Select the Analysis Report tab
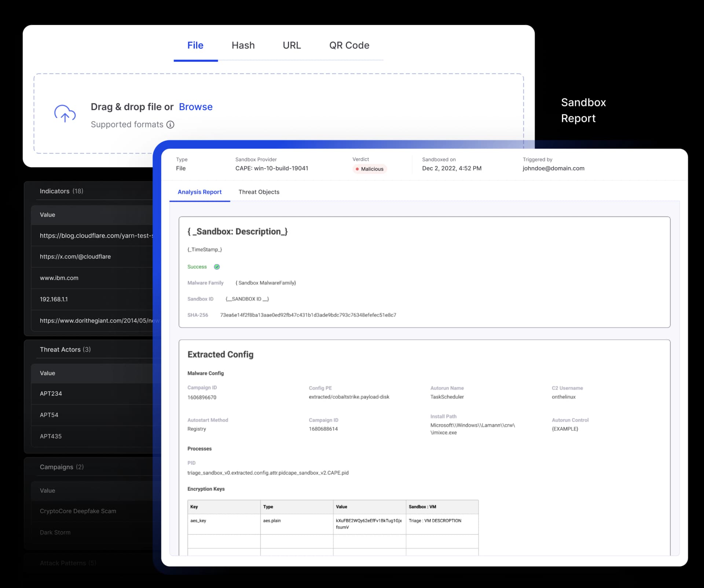The height and width of the screenshot is (588, 704). [x=199, y=192]
